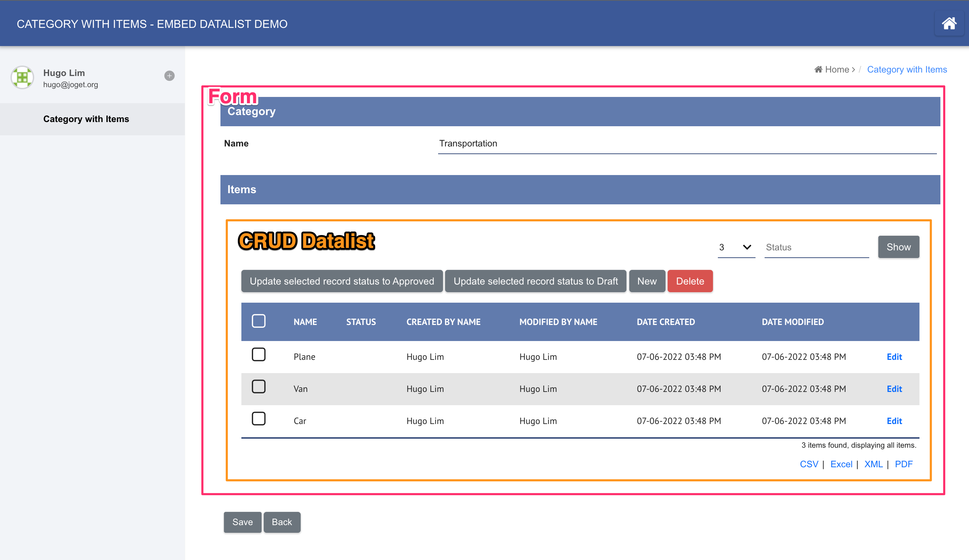This screenshot has width=969, height=560.
Task: Click the Home breadcrumb icon
Action: [818, 70]
